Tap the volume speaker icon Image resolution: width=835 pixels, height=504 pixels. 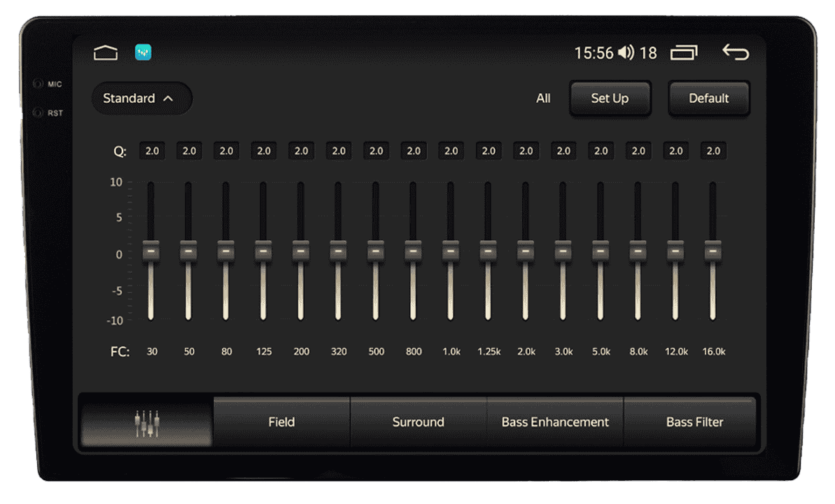(x=626, y=52)
